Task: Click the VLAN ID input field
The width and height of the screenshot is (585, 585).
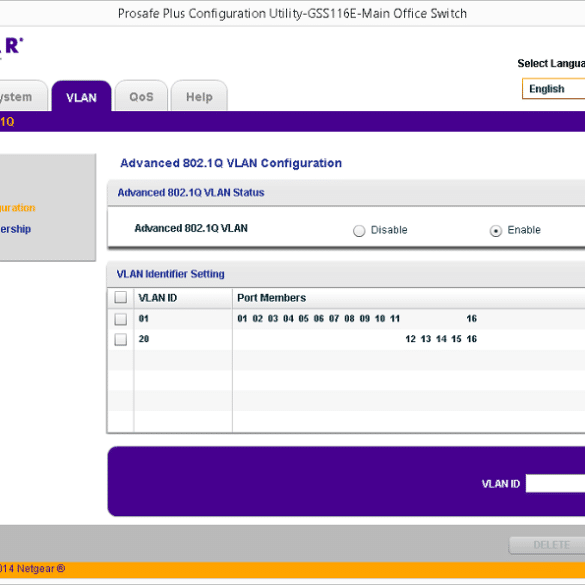Action: click(x=555, y=484)
